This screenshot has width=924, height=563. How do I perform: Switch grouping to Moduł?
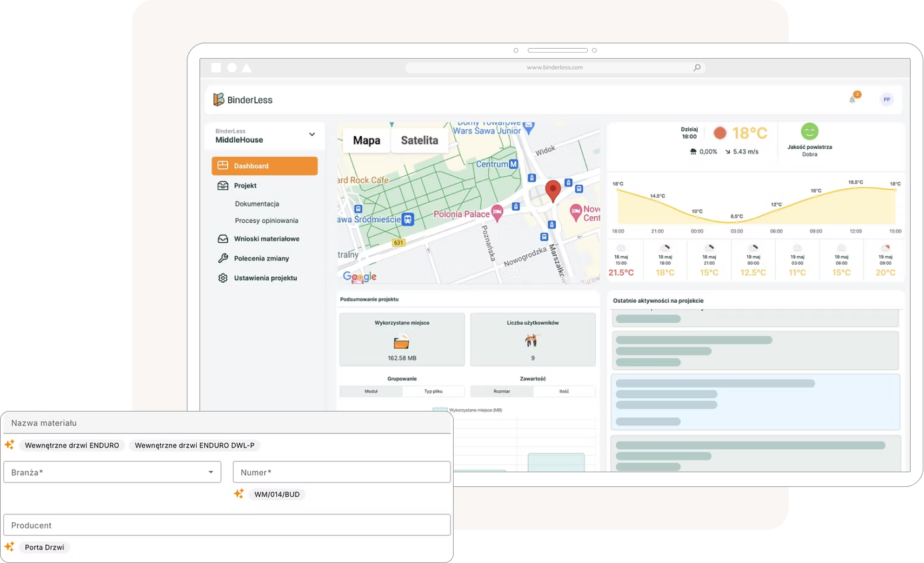(x=371, y=392)
